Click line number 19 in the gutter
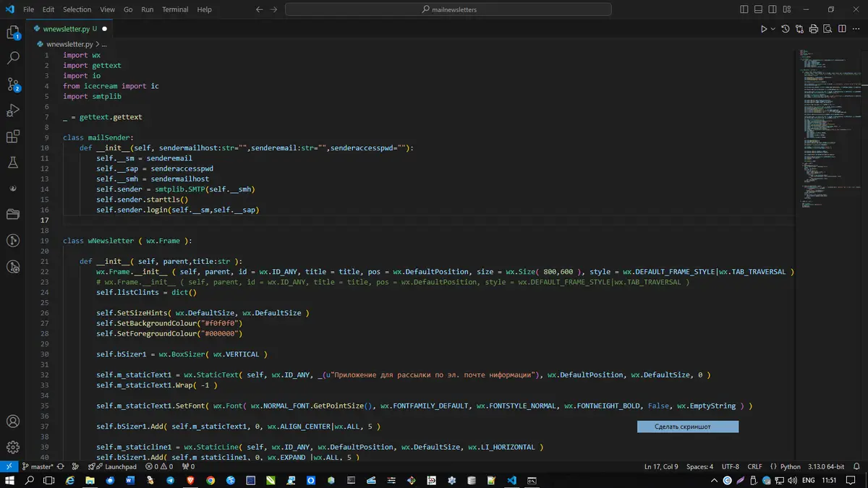The height and width of the screenshot is (488, 868). click(x=46, y=241)
